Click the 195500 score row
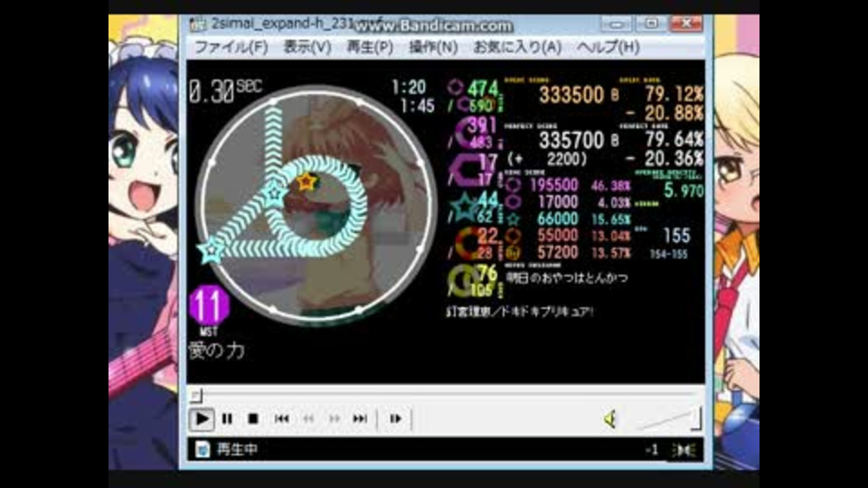Screen dimensions: 868x488 (567, 185)
